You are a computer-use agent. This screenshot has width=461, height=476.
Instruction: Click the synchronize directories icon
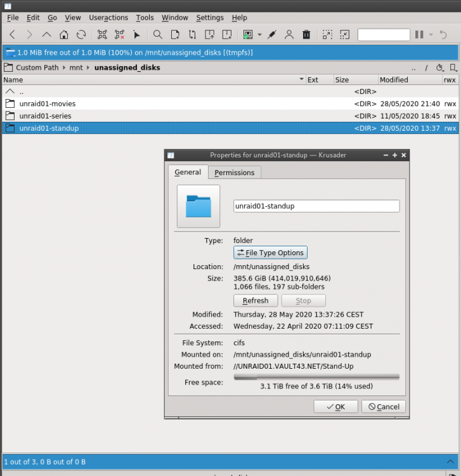(192, 35)
